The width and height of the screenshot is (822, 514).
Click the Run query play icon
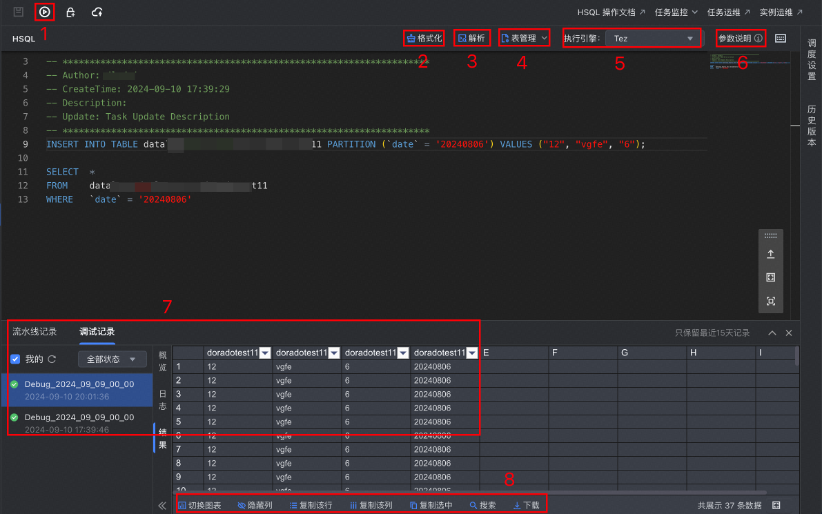point(44,12)
